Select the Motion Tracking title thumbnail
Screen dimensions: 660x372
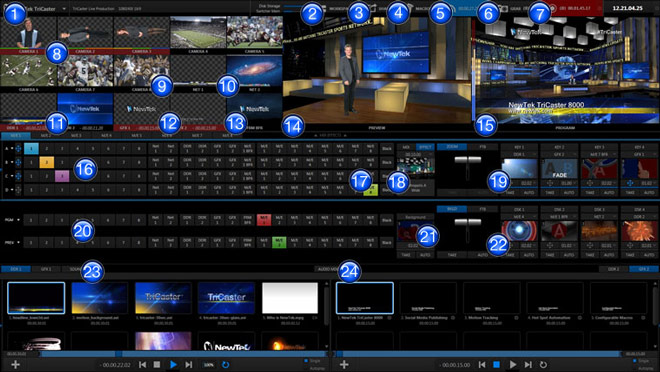(x=491, y=298)
